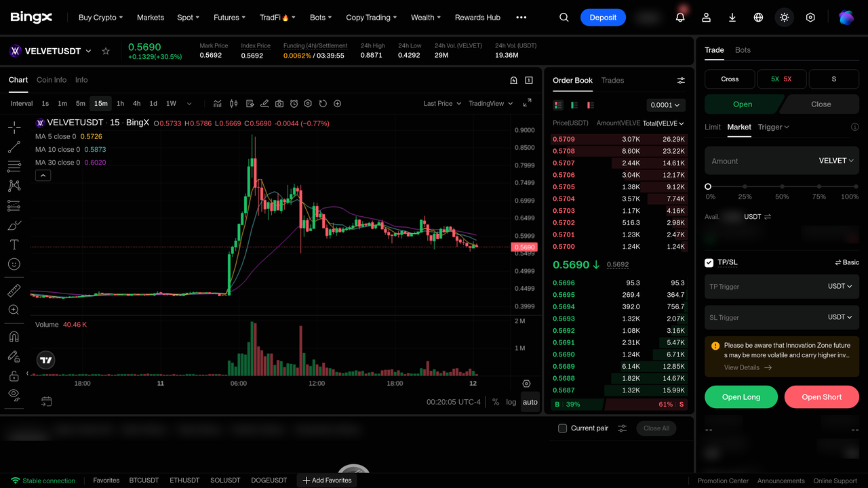Toggle magnet mode on chart
Viewport: 868px width, 488px height.
(x=14, y=336)
